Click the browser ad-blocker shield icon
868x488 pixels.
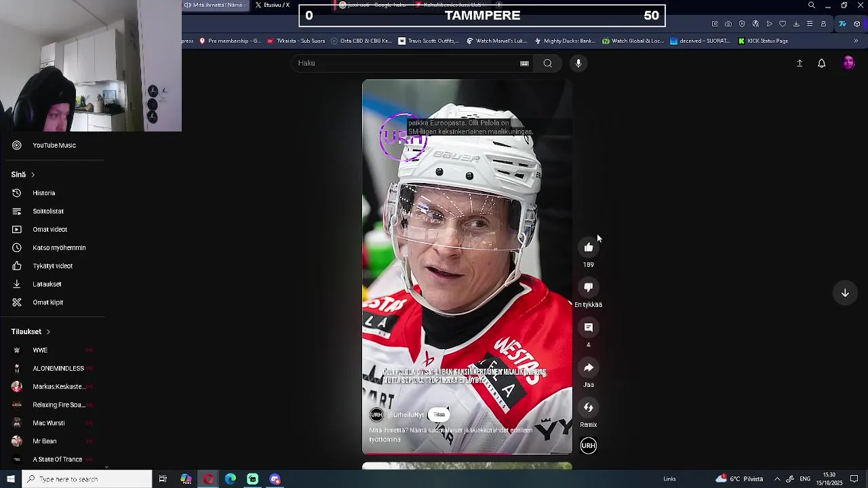point(742,24)
